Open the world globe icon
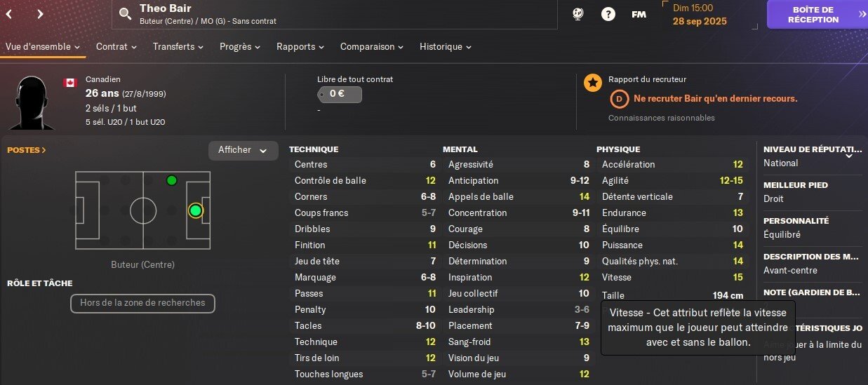This screenshot has width=868, height=385. click(579, 14)
